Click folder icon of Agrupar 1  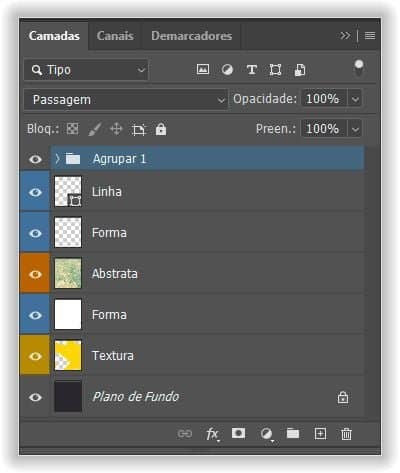[x=73, y=159]
